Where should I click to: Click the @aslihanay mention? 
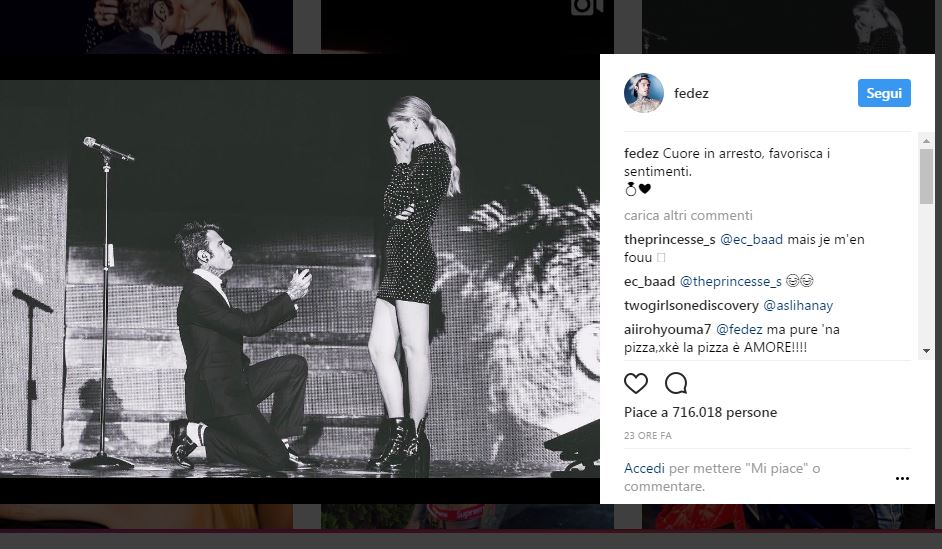coord(797,305)
